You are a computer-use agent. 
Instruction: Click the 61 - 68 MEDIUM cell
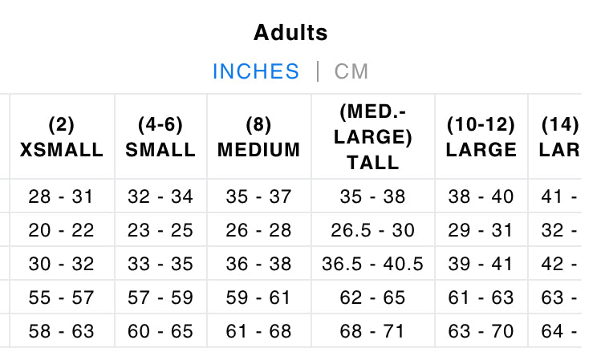point(259,330)
